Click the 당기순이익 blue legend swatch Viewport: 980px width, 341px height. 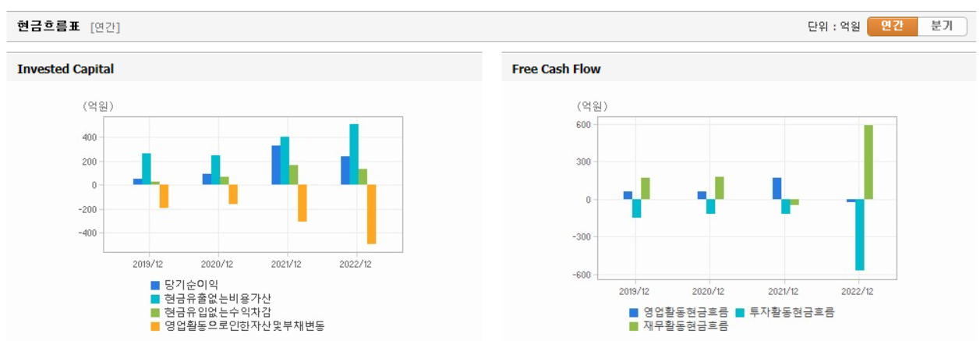tap(155, 285)
